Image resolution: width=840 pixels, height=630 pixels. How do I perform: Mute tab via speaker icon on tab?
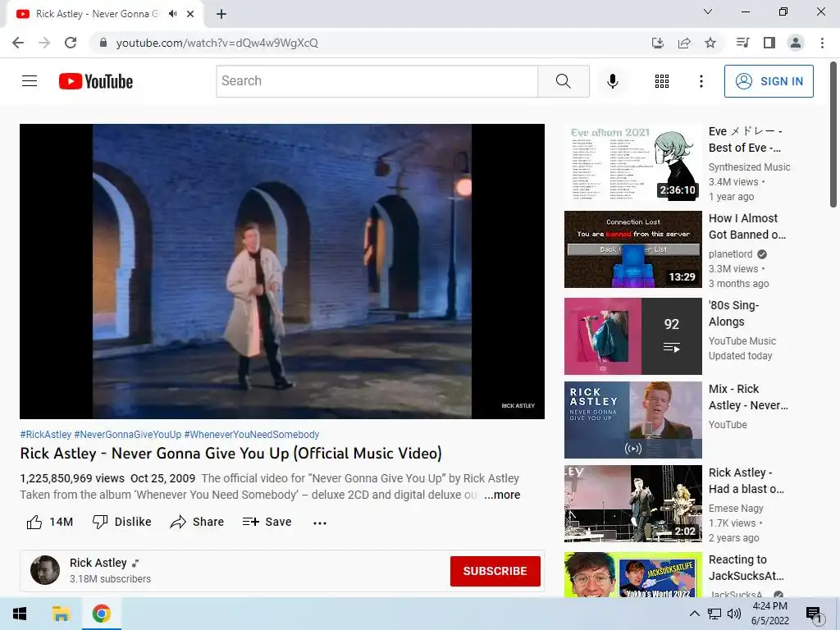172,14
